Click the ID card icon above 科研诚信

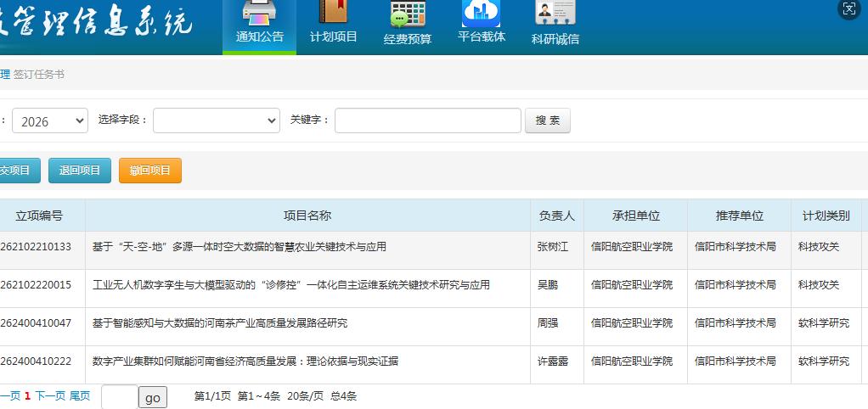[x=555, y=13]
